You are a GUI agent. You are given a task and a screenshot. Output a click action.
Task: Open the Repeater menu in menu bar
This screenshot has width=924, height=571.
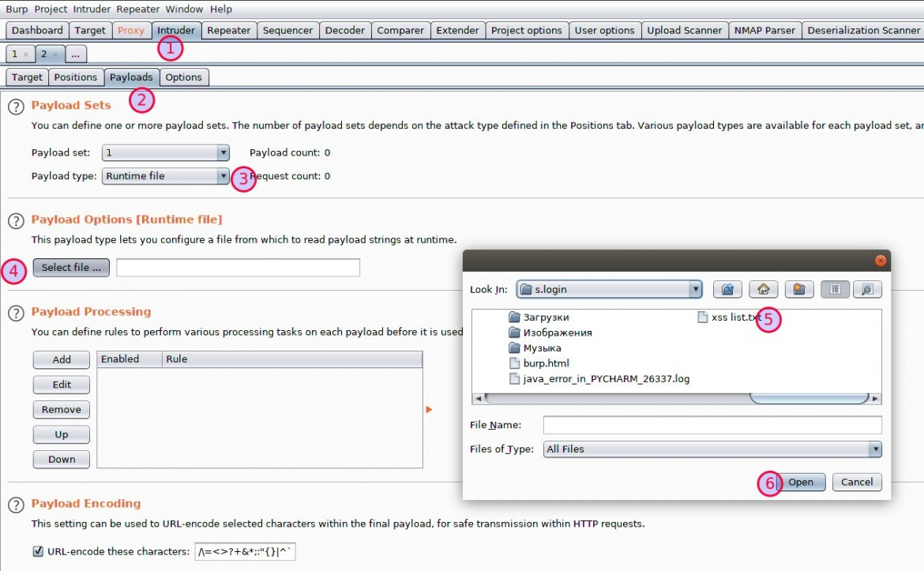(138, 9)
